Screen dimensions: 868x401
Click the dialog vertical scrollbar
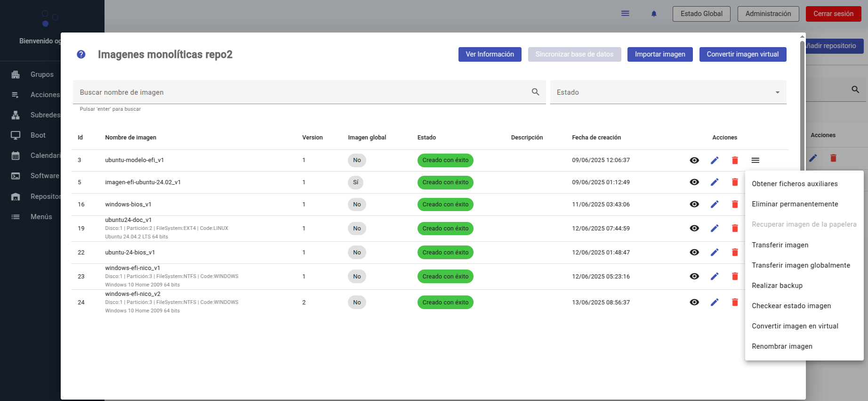tap(802, 104)
